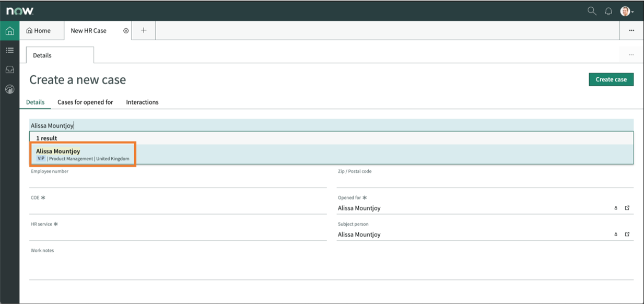The width and height of the screenshot is (644, 304).
Task: Click lock icon in Opened for field
Action: (x=616, y=208)
